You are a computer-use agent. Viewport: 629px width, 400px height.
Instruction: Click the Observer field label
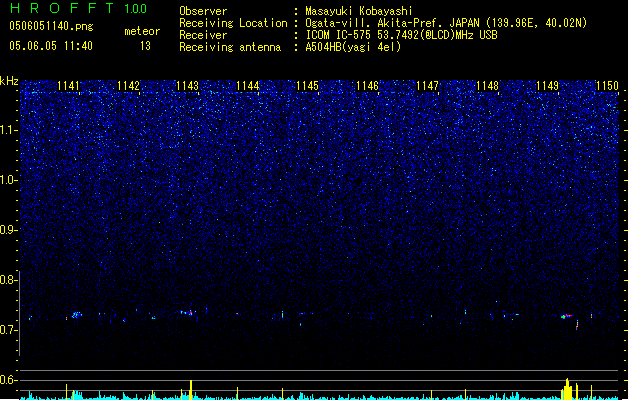click(x=203, y=11)
